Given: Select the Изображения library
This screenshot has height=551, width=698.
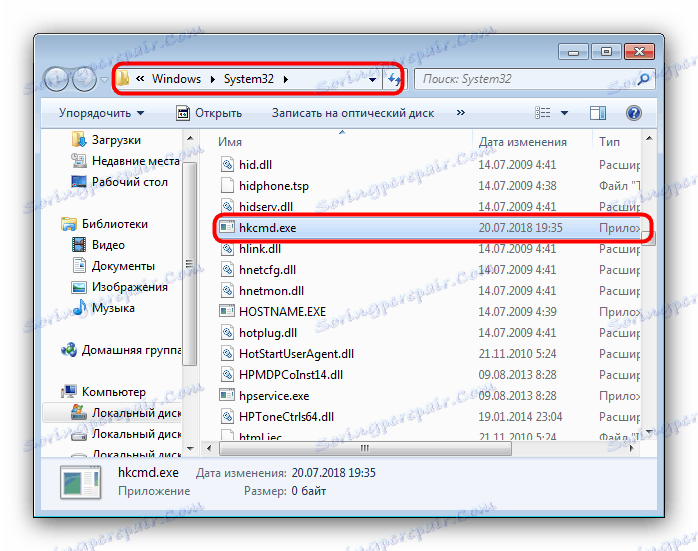Looking at the screenshot, I should click(119, 287).
